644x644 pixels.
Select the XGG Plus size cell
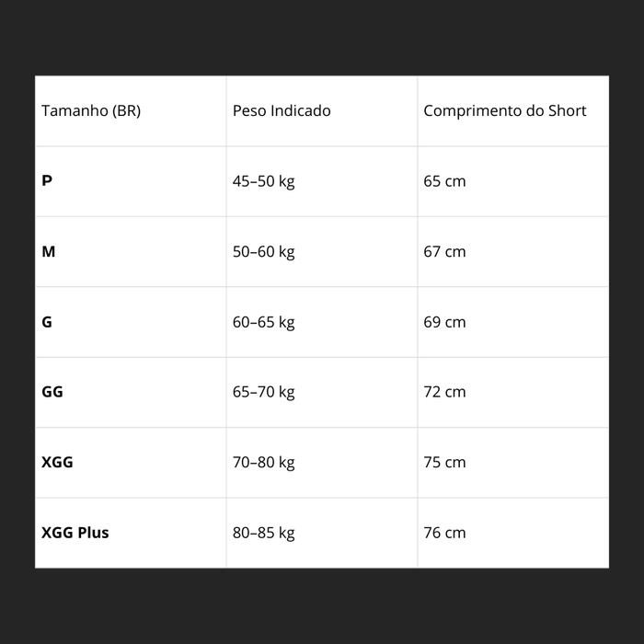click(75, 533)
